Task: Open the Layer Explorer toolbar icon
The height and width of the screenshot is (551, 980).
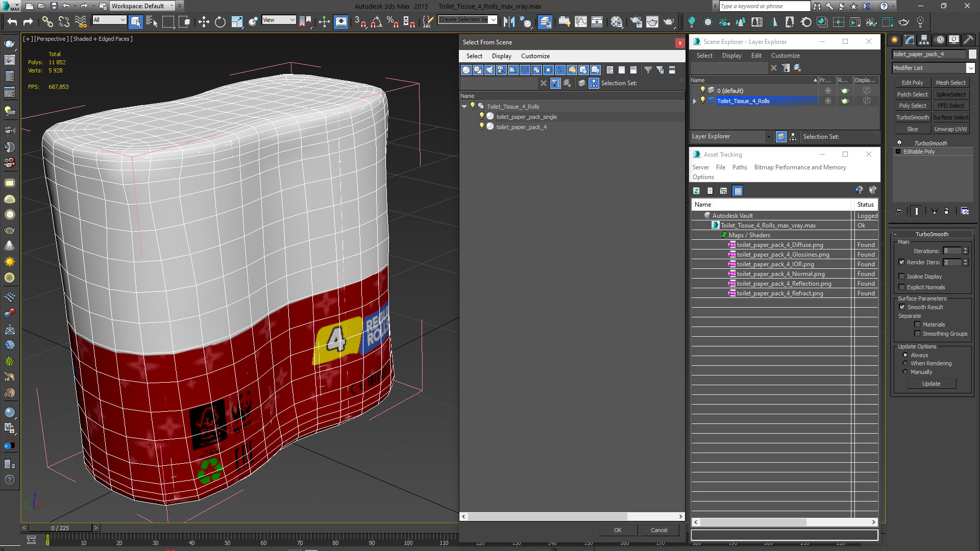Action: [545, 22]
